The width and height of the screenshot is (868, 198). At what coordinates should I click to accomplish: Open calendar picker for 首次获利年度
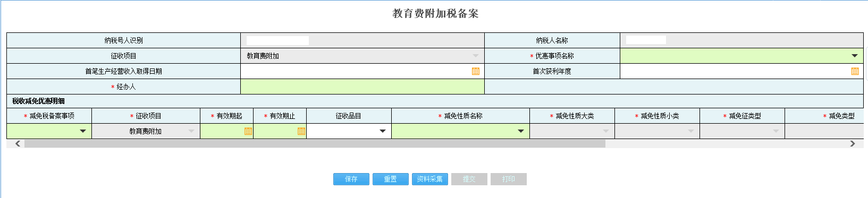[855, 71]
